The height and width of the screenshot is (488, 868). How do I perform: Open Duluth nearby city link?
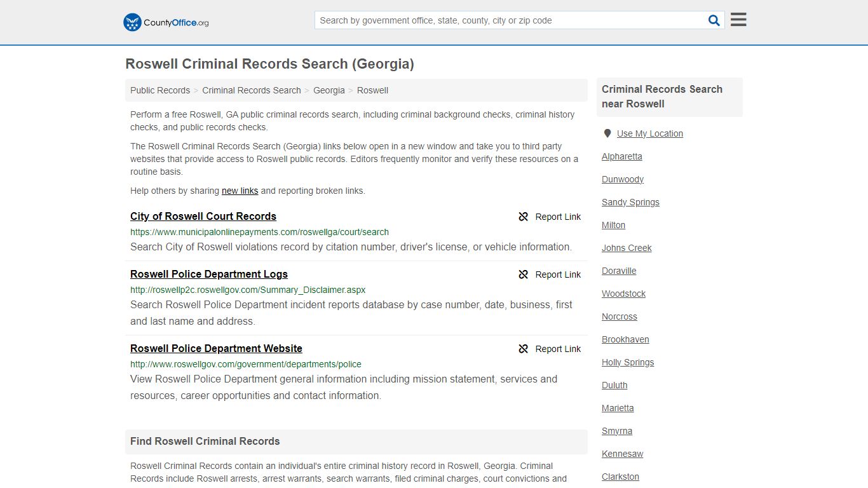coord(614,385)
